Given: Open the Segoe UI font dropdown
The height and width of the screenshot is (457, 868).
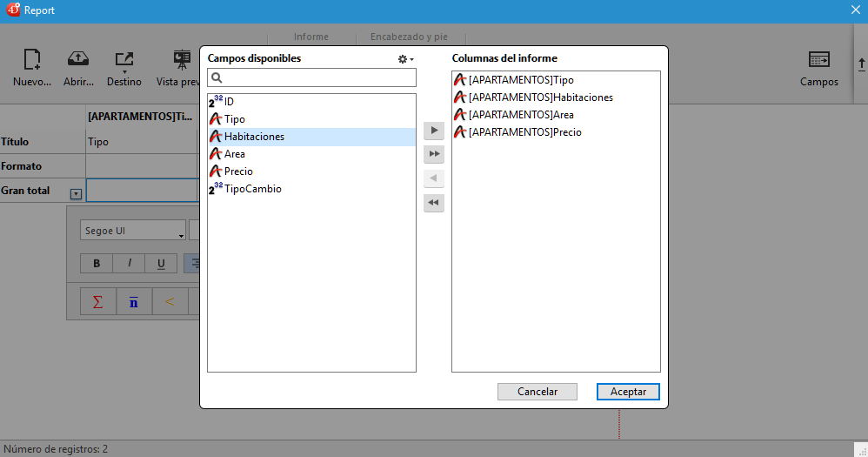Looking at the screenshot, I should [133, 231].
